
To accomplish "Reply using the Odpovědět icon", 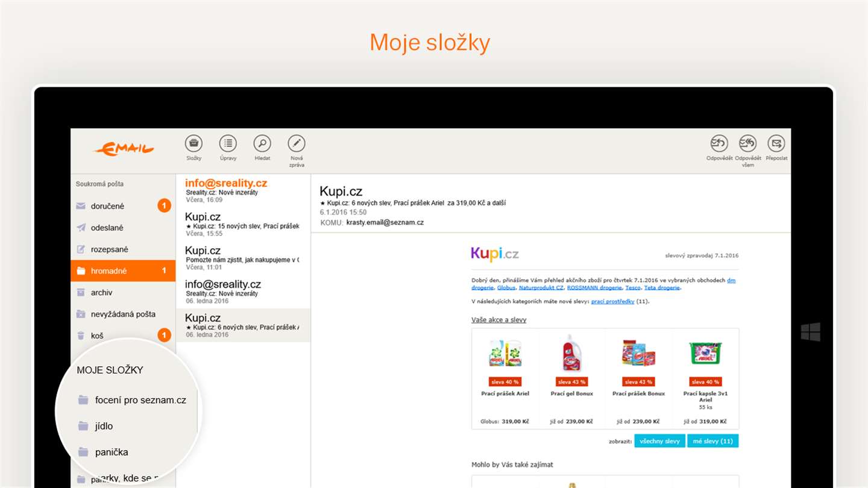I will (x=719, y=143).
